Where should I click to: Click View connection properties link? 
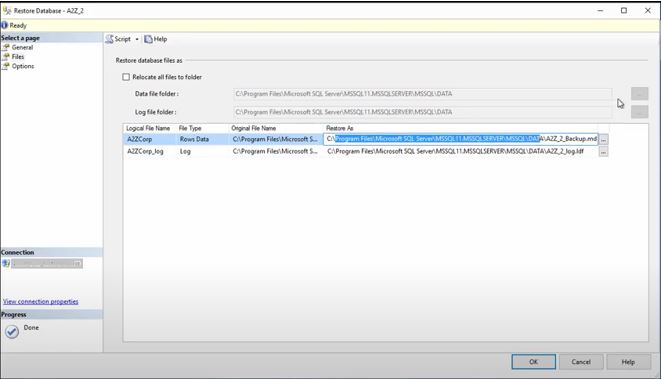tap(41, 301)
